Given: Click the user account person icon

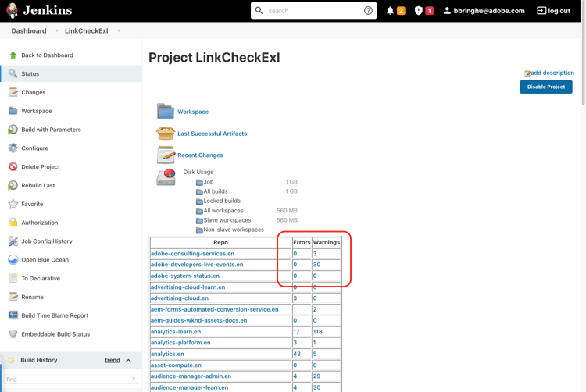Looking at the screenshot, I should pos(447,11).
